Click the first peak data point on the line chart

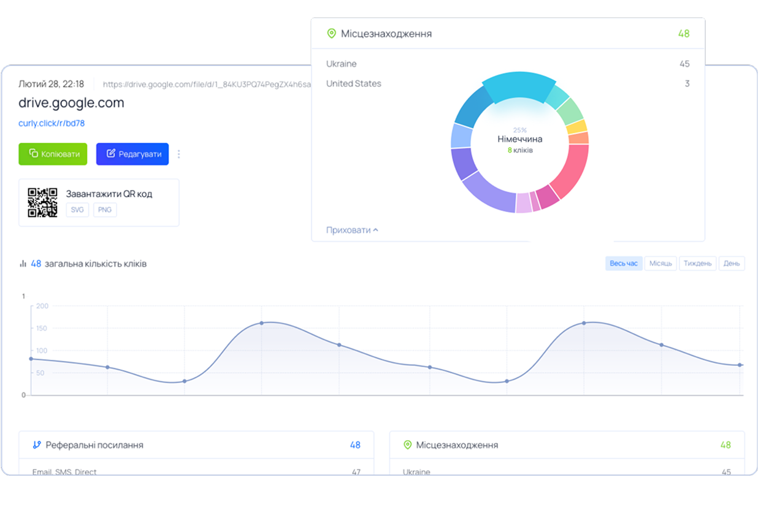(x=262, y=323)
